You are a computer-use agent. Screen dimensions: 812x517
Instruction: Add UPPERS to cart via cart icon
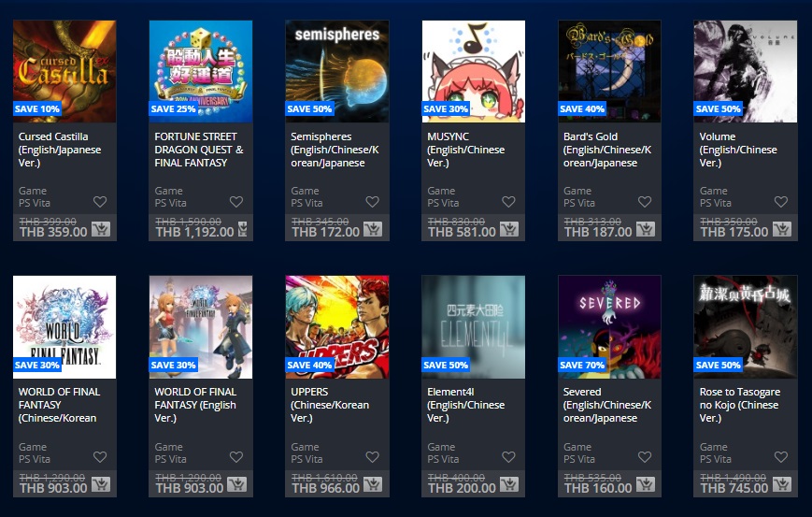373,484
